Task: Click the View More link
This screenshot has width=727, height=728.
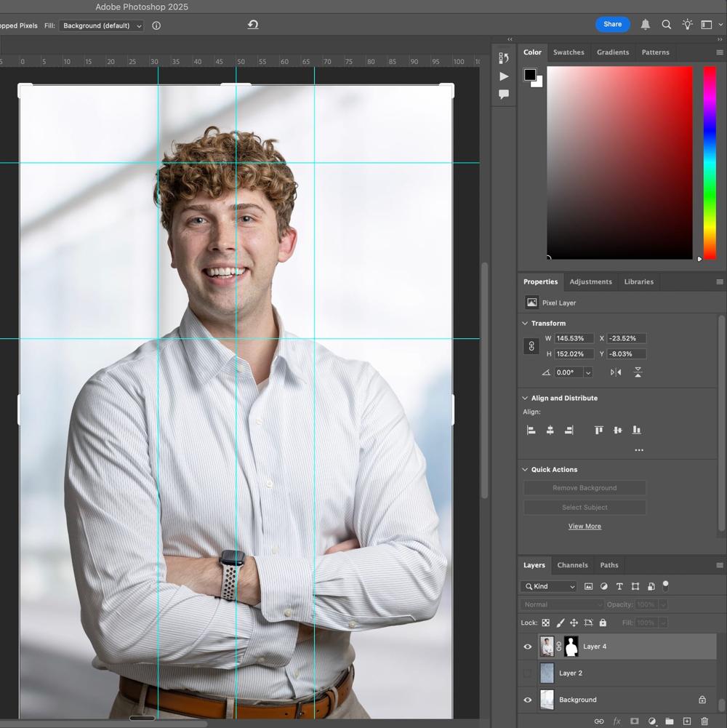Action: [x=585, y=526]
